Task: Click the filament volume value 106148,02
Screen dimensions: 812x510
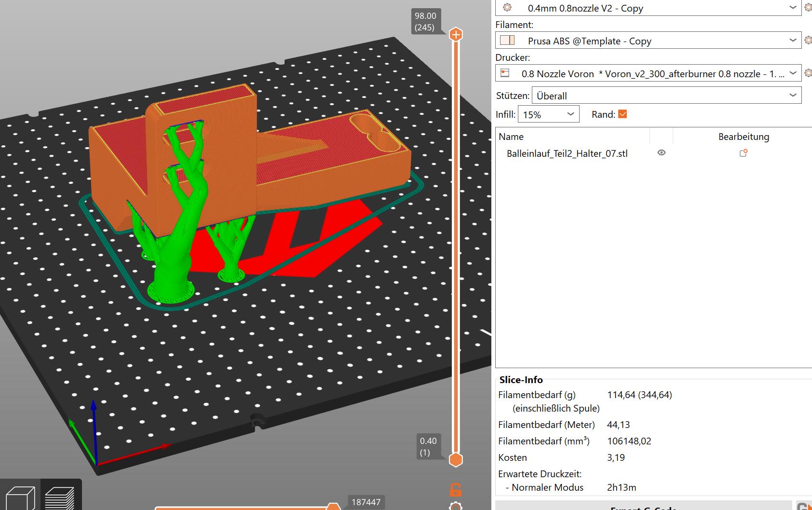Action: pyautogui.click(x=629, y=441)
